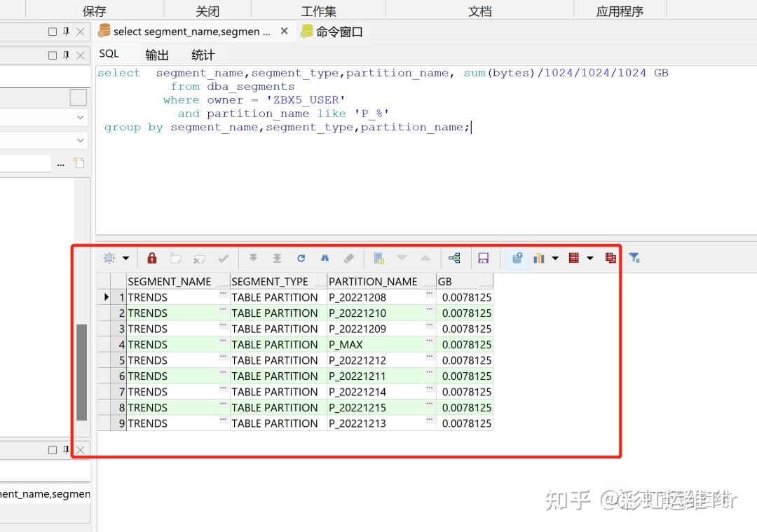757x532 pixels.
Task: Click ent_name,segmen window list entry at bottom left
Action: click(45, 494)
